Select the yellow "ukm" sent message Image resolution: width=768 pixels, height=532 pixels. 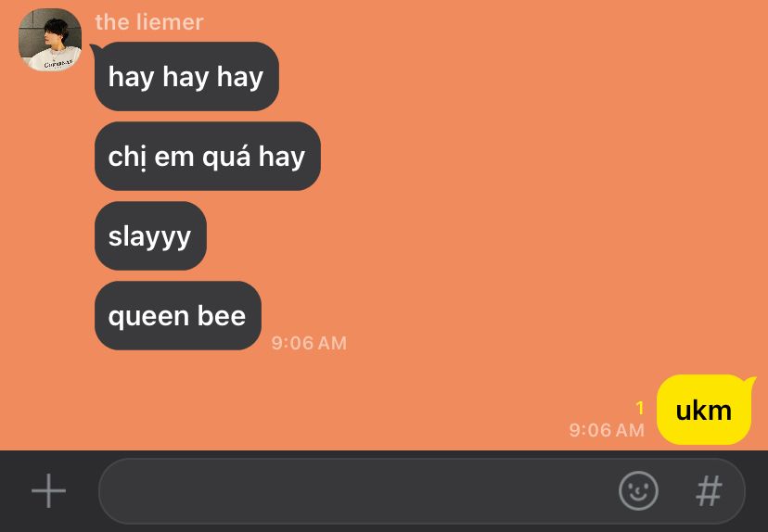click(704, 410)
